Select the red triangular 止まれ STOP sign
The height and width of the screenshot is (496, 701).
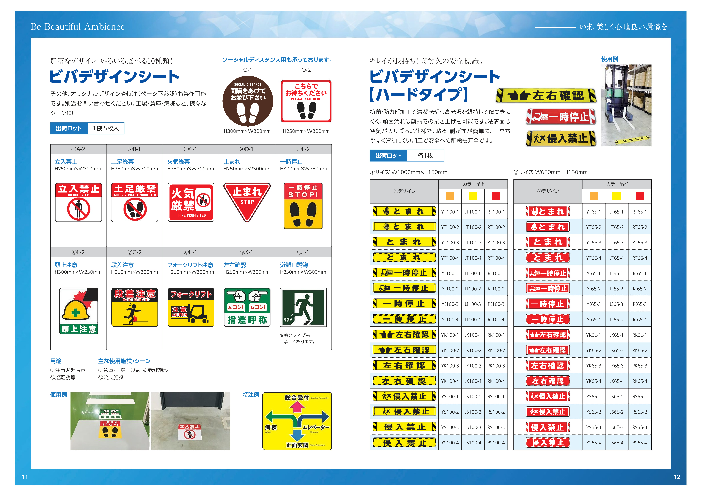click(245, 201)
